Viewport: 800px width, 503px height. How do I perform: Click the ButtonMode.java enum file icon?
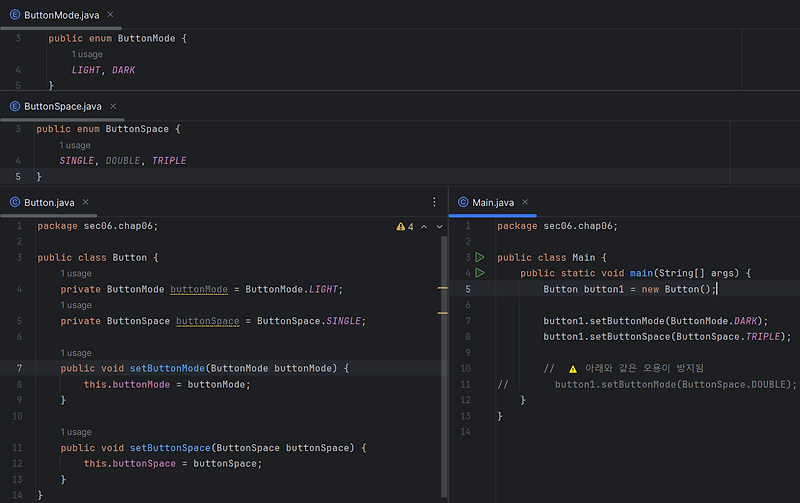click(x=15, y=15)
